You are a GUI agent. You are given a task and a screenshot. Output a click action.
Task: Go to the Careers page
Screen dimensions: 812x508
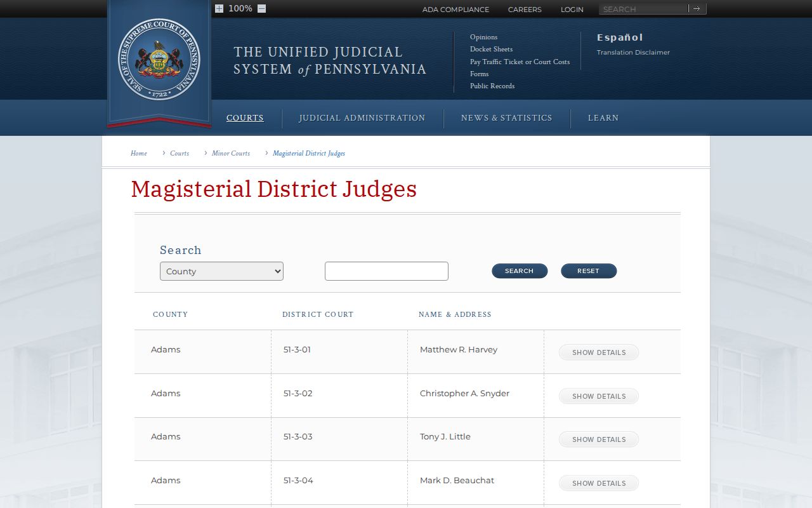point(525,10)
